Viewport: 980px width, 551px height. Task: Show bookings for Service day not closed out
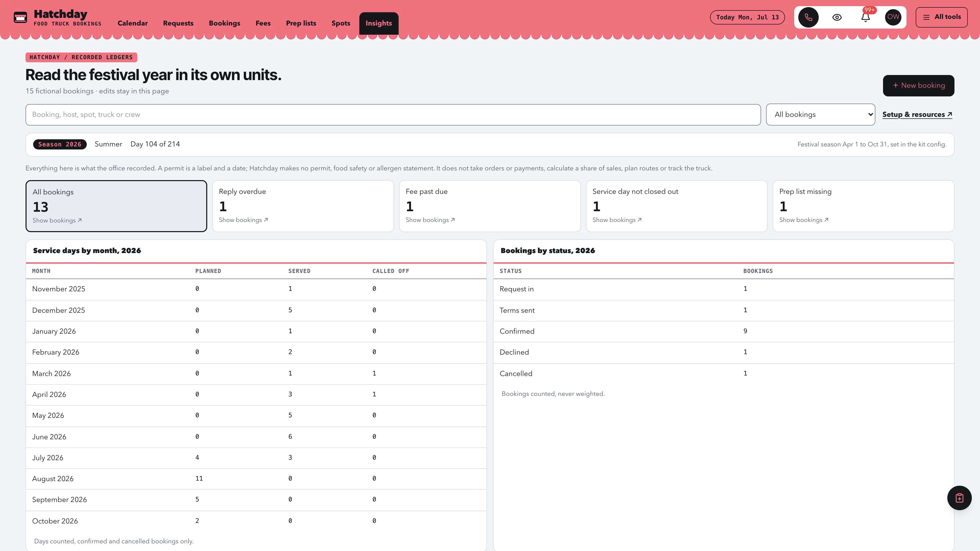(x=617, y=220)
